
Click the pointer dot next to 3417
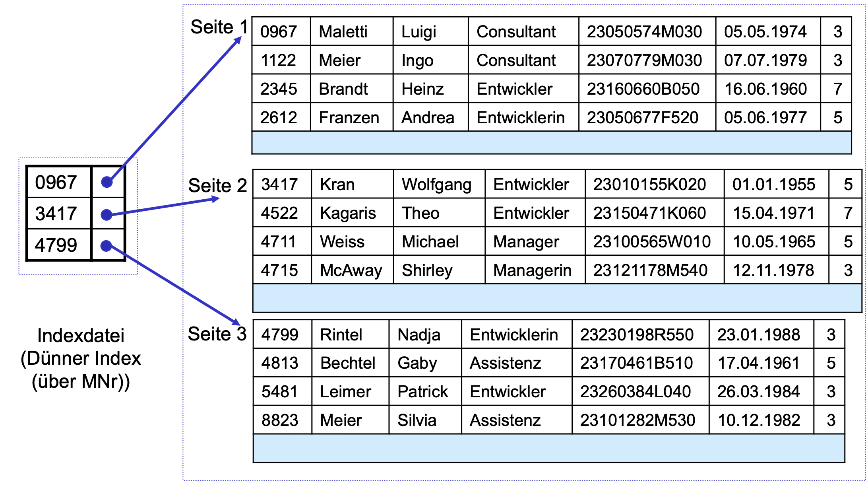(x=107, y=215)
